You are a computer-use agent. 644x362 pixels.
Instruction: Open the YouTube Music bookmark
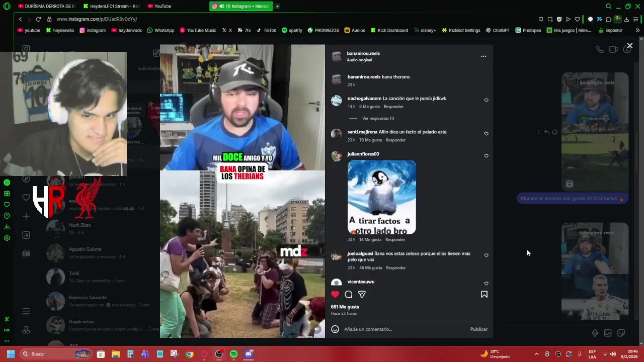click(x=198, y=30)
